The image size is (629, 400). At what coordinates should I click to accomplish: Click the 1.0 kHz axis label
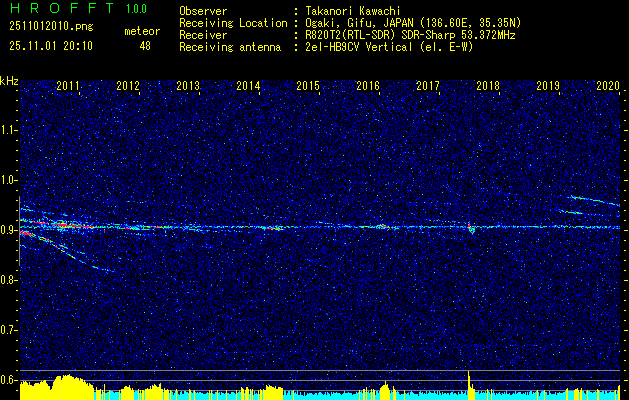click(x=9, y=180)
